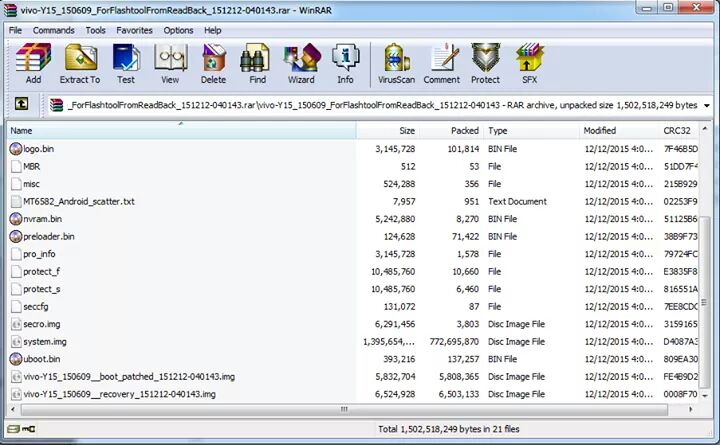Click the preloader.bin file icon
Image resolution: width=720 pixels, height=445 pixels.
pos(16,236)
